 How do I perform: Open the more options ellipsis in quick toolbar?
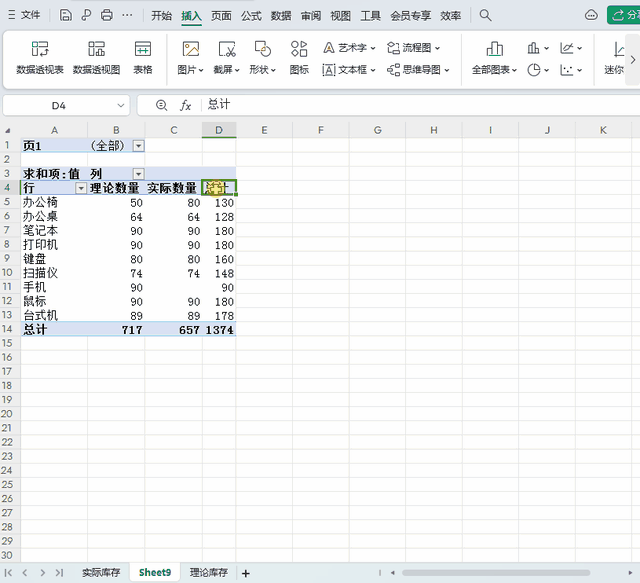127,15
